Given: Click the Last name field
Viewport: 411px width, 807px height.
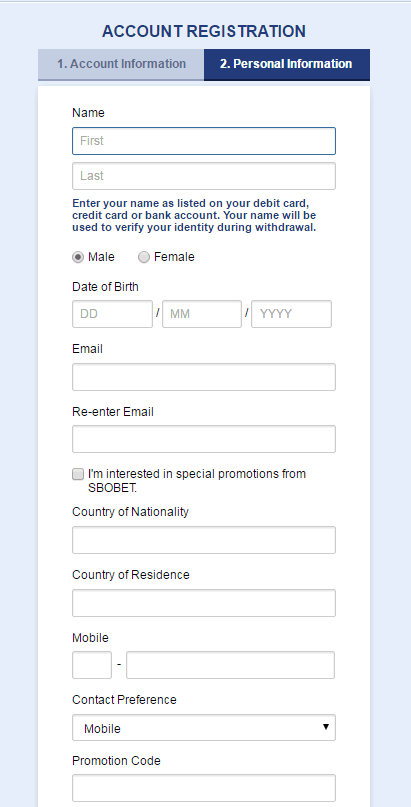Looking at the screenshot, I should (x=204, y=176).
